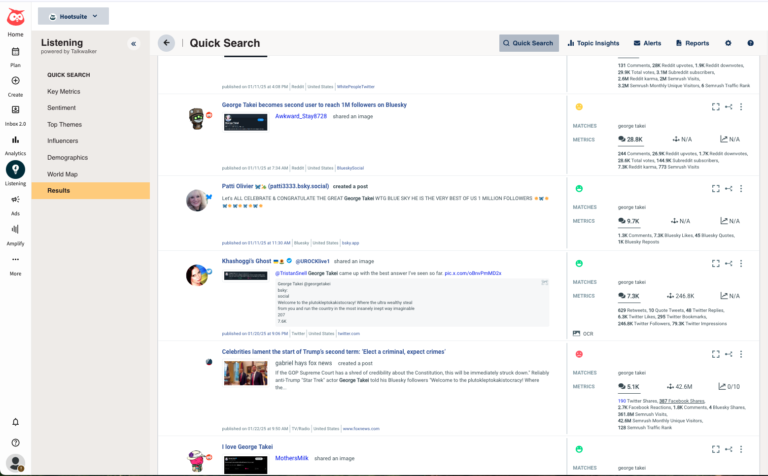Image resolution: width=768 pixels, height=476 pixels.
Task: Select Sentiment in quick search menu
Action: 62,108
